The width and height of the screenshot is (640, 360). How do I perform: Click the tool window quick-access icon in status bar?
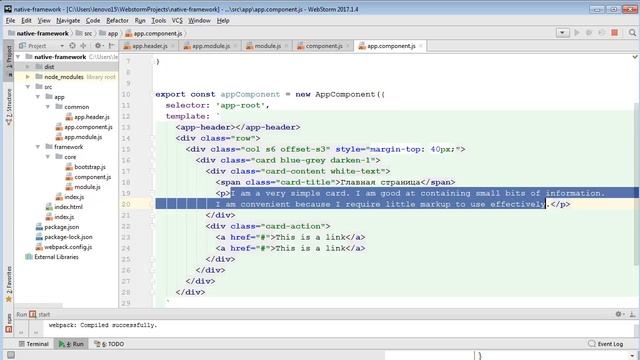click(x=11, y=355)
